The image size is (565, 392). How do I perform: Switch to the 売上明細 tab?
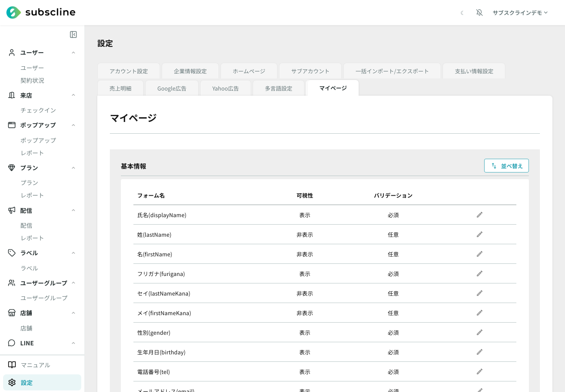[x=120, y=88]
